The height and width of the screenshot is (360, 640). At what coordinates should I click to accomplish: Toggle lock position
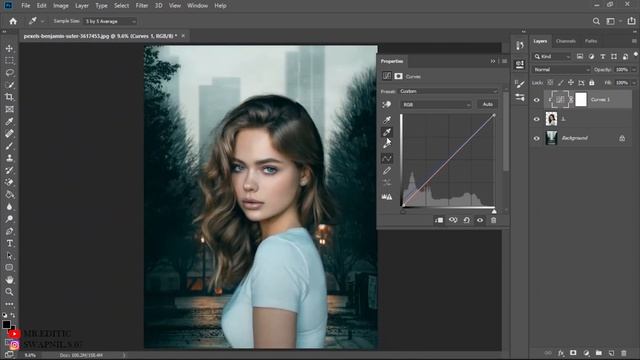coord(571,83)
